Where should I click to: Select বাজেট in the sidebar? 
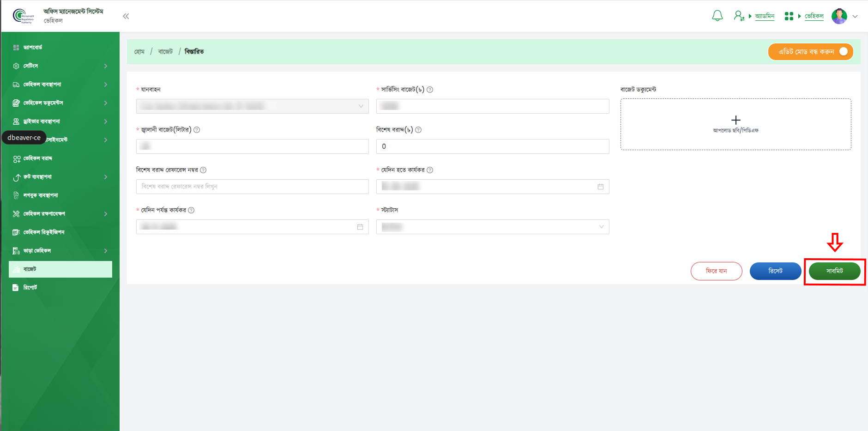(x=60, y=269)
